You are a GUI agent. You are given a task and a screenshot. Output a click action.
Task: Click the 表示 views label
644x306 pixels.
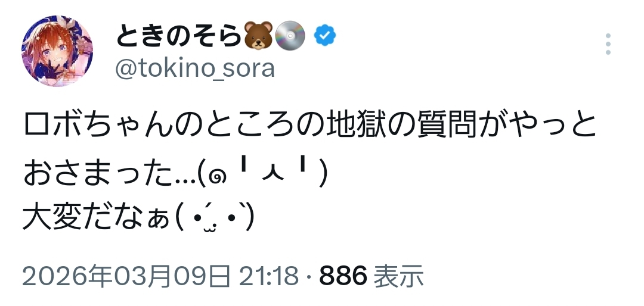(398, 276)
